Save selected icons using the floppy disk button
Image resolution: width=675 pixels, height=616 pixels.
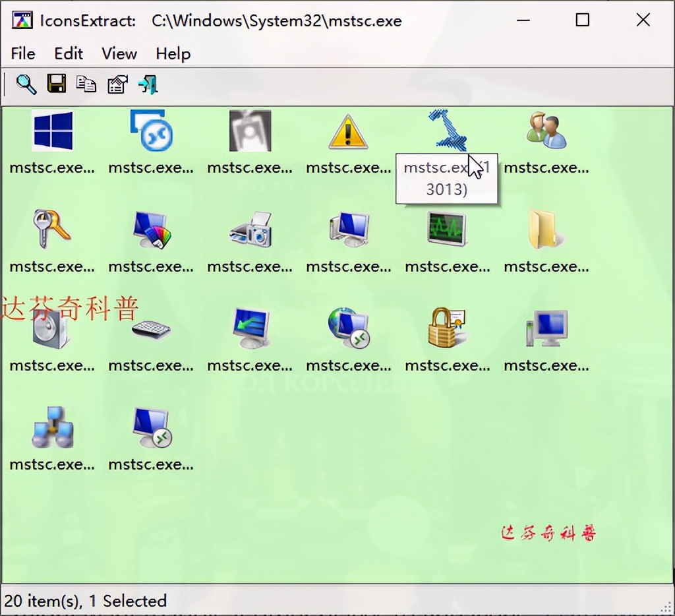coord(56,84)
